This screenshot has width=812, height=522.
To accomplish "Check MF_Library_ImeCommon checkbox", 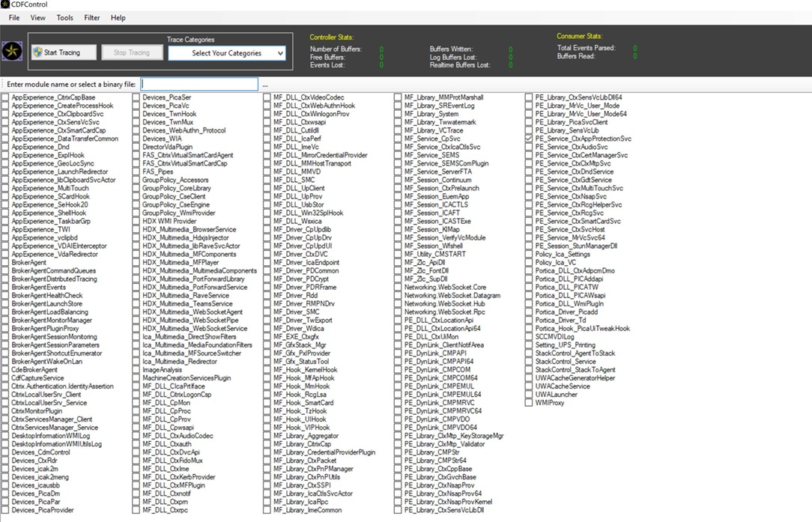I will coord(267,510).
